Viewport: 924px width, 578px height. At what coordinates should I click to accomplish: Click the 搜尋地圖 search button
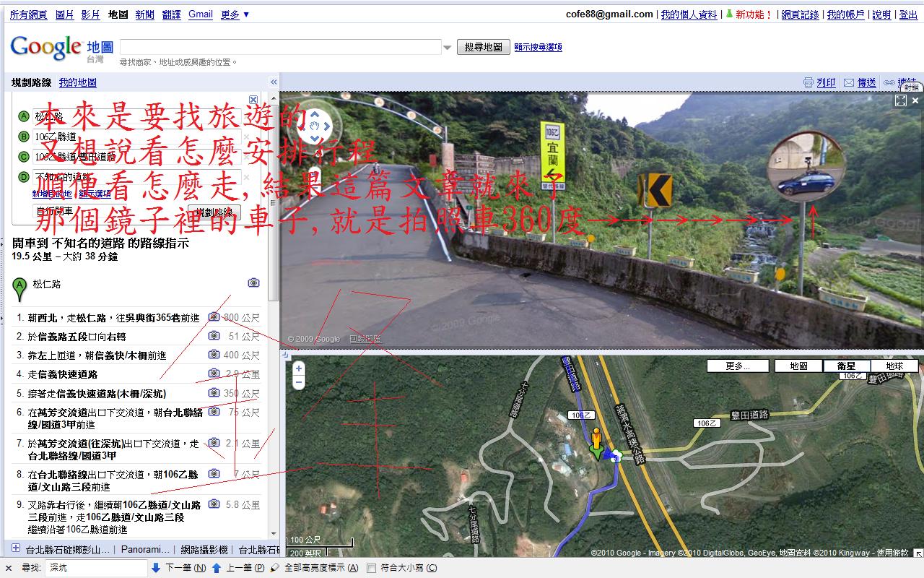(483, 47)
